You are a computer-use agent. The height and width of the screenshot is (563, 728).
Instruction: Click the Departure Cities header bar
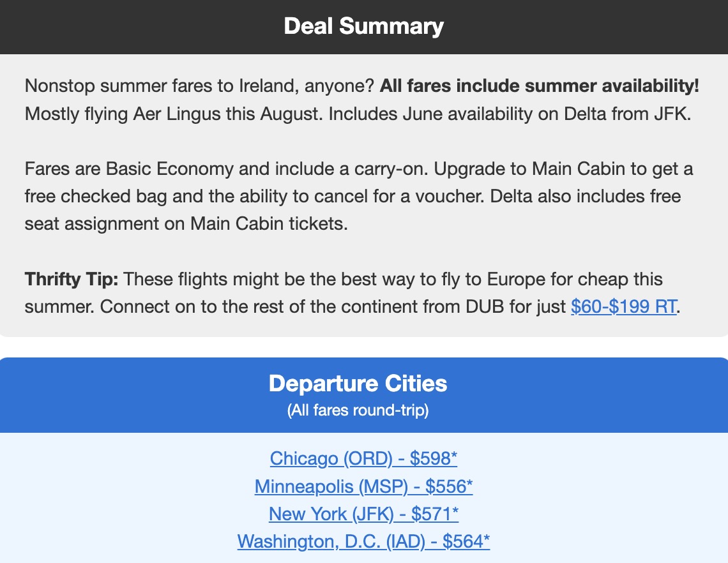tap(360, 383)
